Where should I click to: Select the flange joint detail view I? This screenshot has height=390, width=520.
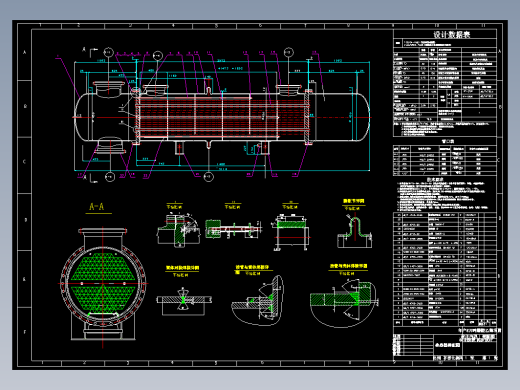pos(178,230)
